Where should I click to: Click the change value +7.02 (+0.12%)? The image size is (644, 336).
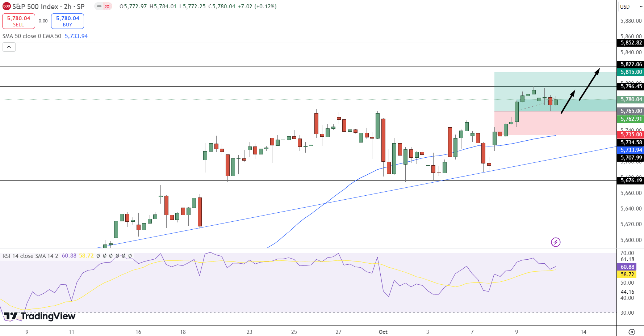point(257,7)
